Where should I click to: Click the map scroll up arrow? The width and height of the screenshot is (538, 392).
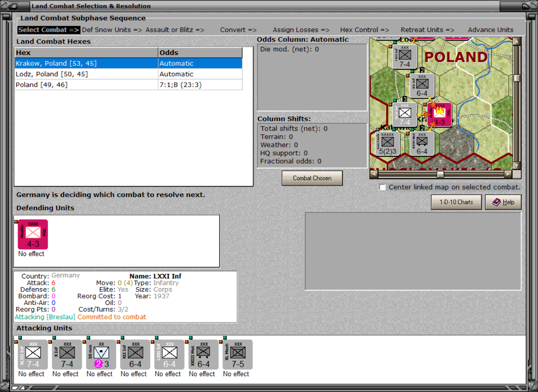[x=517, y=41]
